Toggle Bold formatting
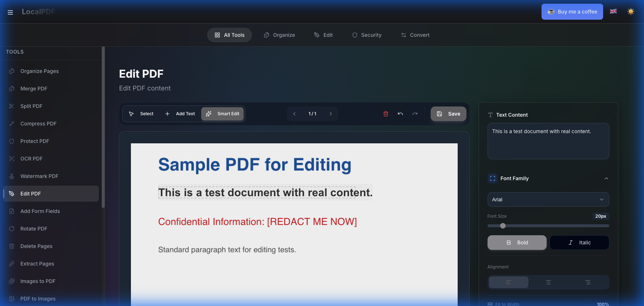644x306 pixels. tap(517, 243)
